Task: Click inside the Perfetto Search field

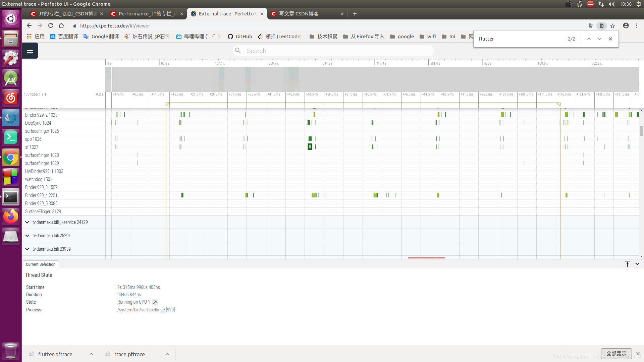Action: pyautogui.click(x=335, y=51)
